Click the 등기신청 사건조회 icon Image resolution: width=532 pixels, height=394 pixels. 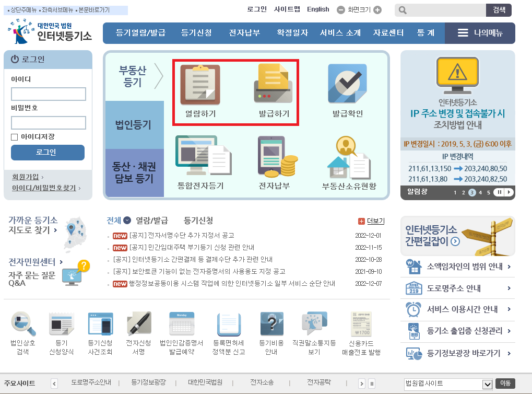(100, 323)
